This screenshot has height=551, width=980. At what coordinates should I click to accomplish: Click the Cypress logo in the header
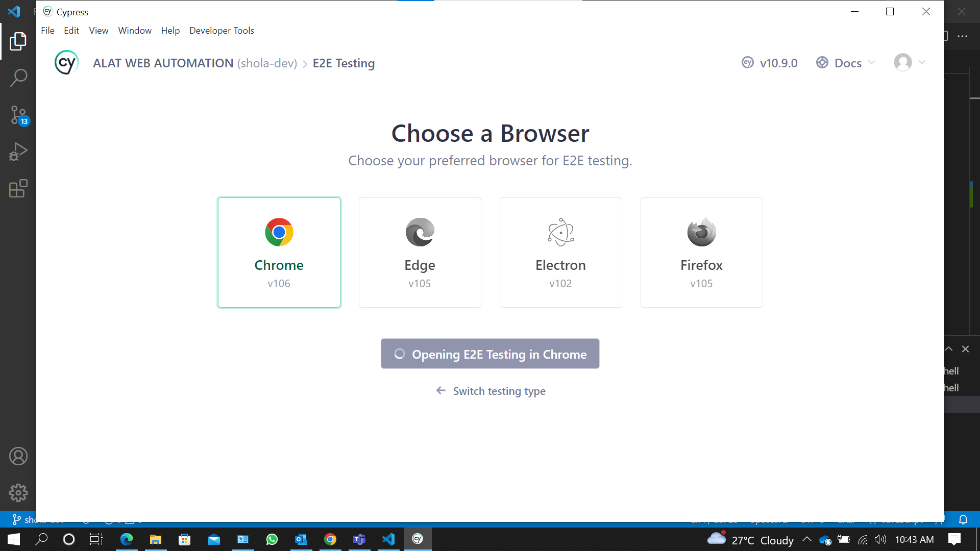tap(65, 62)
